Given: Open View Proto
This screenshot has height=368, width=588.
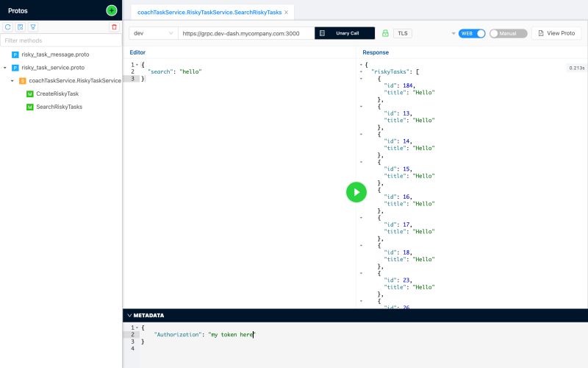Looking at the screenshot, I should tap(556, 33).
